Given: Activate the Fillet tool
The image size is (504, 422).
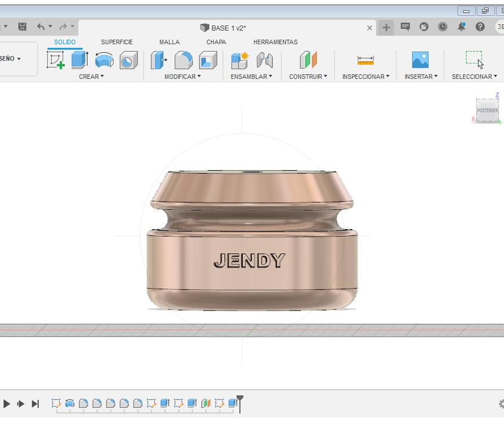Looking at the screenshot, I should tap(183, 59).
